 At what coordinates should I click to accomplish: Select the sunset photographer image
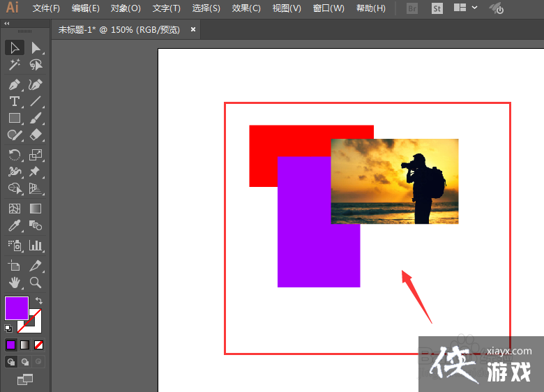395,181
